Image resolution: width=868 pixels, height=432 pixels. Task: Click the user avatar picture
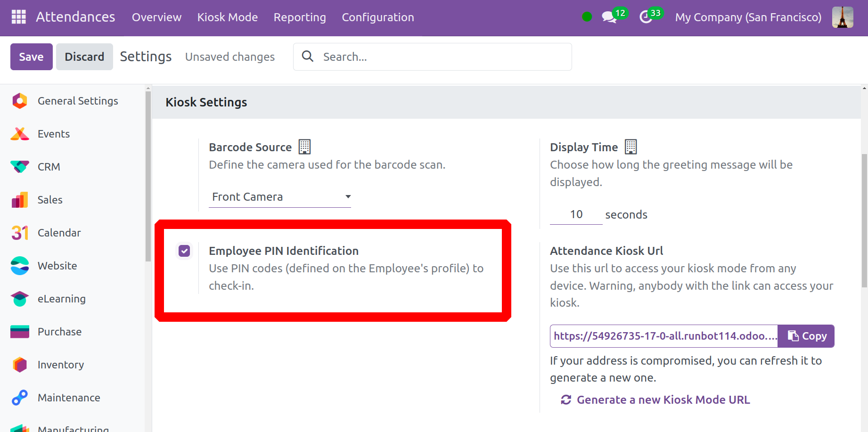[842, 17]
